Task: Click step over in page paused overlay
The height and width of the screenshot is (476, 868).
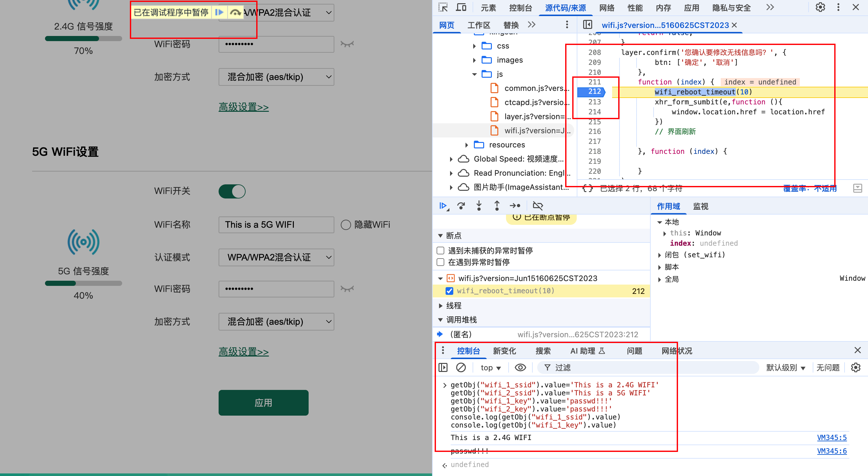Action: (235, 13)
